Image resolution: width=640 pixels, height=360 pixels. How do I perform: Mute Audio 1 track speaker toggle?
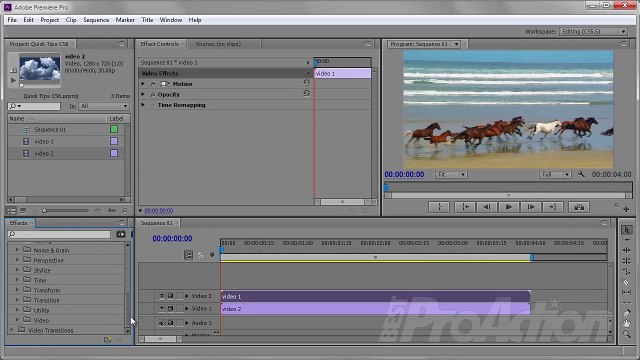click(162, 323)
